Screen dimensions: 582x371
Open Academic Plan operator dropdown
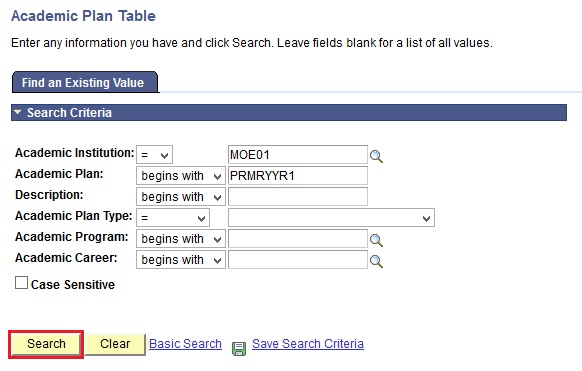pyautogui.click(x=181, y=176)
